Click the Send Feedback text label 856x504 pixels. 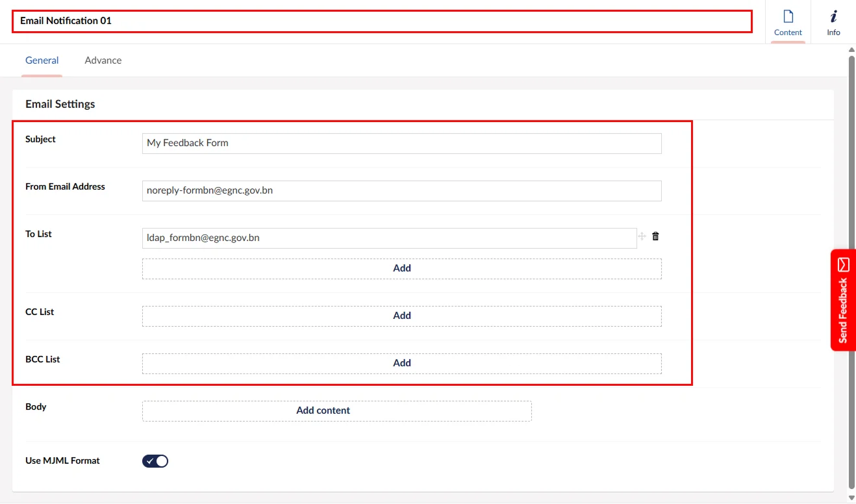[843, 310]
